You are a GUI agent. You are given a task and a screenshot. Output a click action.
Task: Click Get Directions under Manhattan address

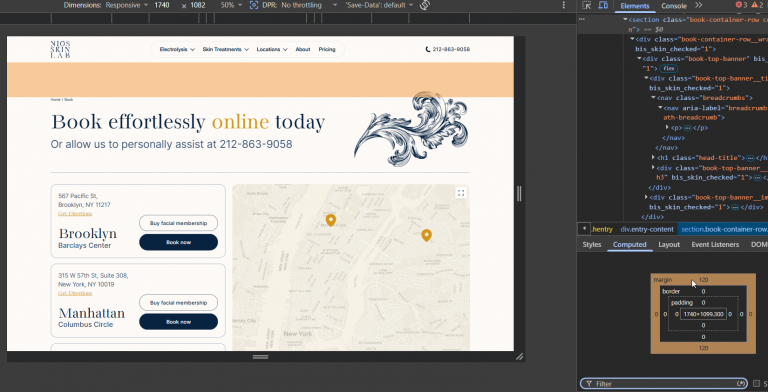[75, 293]
